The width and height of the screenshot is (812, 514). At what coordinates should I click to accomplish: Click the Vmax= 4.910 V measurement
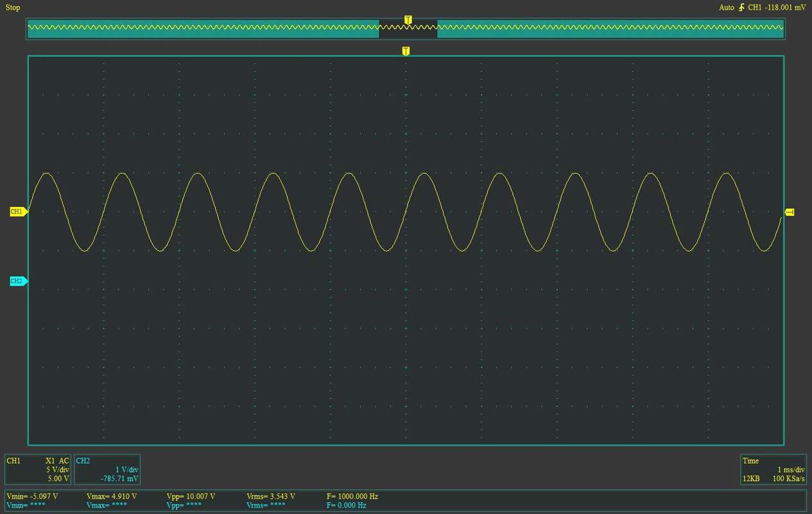pos(112,497)
